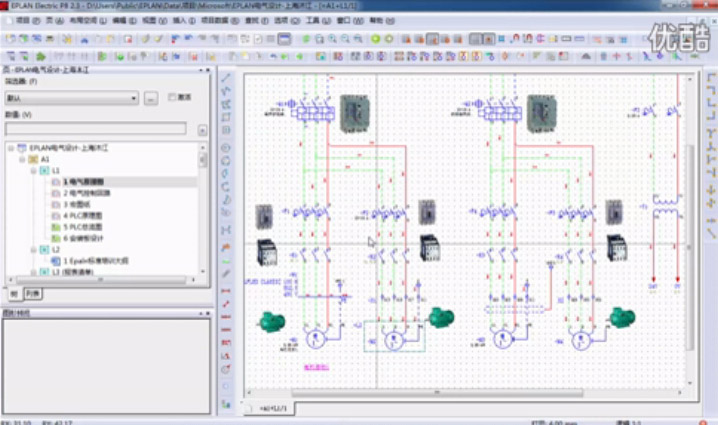The image size is (718, 425).
Task: Click the first cross connection icon on the right toolbar
Action: [x=711, y=190]
